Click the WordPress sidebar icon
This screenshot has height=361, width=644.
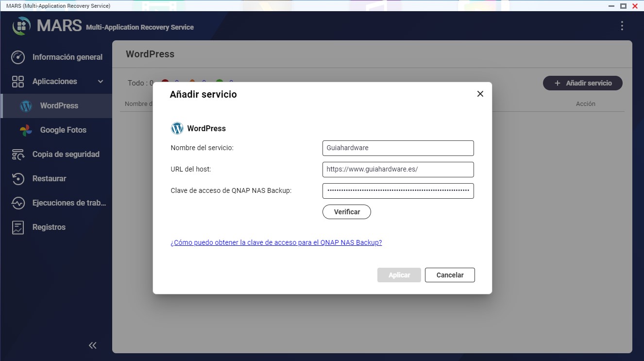click(x=26, y=106)
